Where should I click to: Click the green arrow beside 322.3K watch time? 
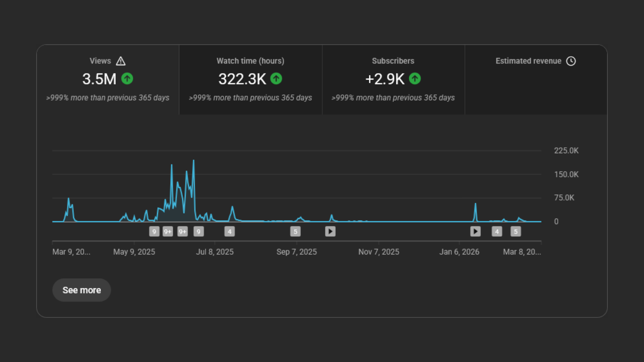[x=276, y=78]
